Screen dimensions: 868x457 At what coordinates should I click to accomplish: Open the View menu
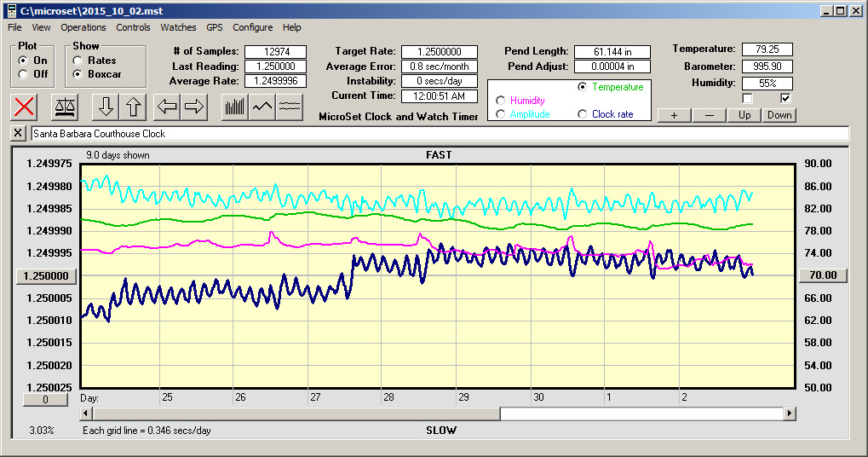point(41,27)
